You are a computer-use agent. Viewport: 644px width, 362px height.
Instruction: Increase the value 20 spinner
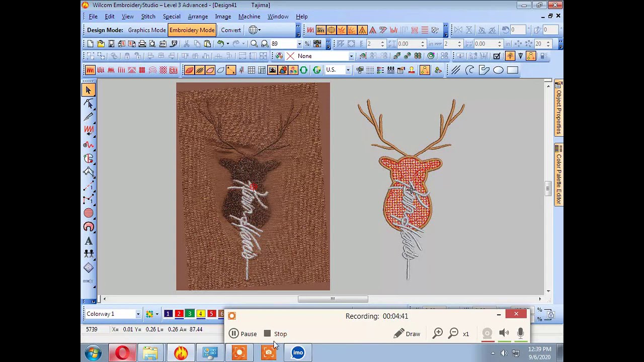point(548,42)
